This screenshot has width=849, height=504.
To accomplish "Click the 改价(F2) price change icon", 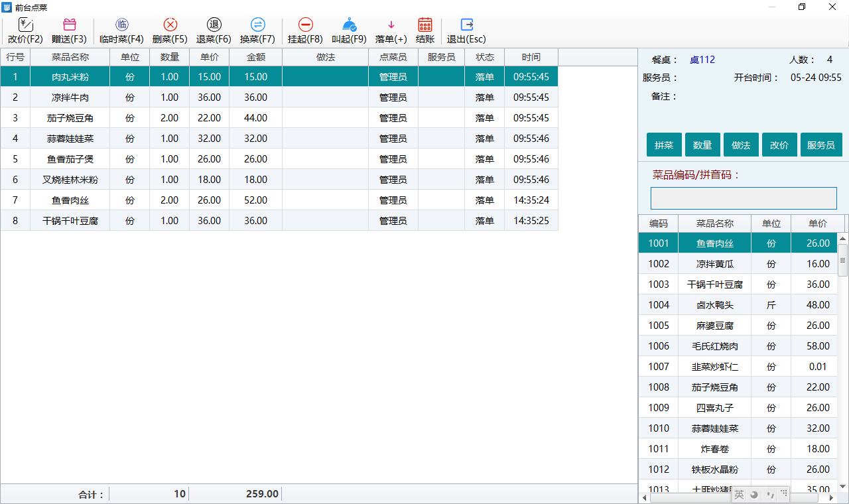I will [25, 25].
